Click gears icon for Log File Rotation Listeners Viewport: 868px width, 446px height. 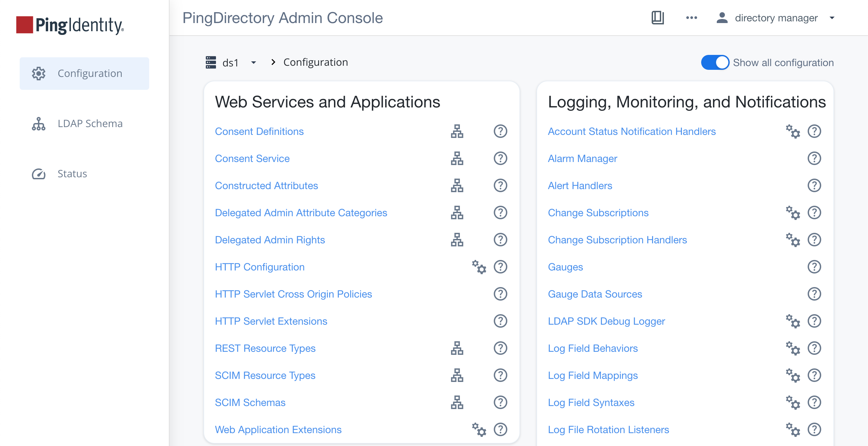793,430
